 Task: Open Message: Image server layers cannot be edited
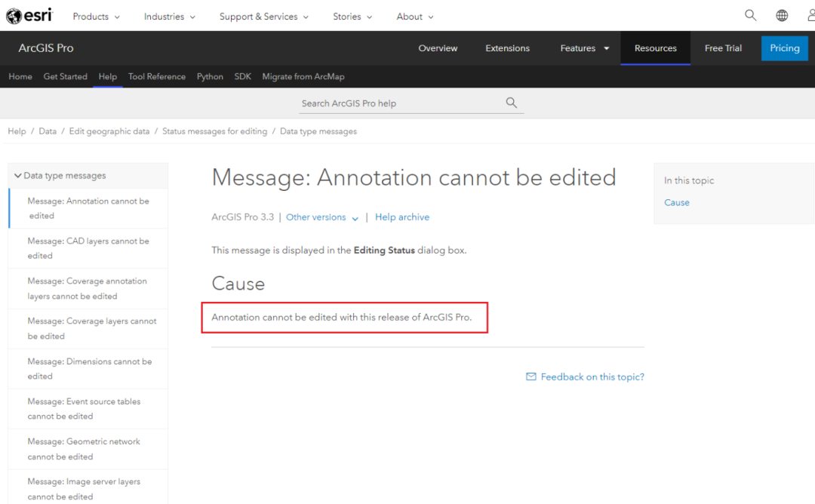[88, 488]
